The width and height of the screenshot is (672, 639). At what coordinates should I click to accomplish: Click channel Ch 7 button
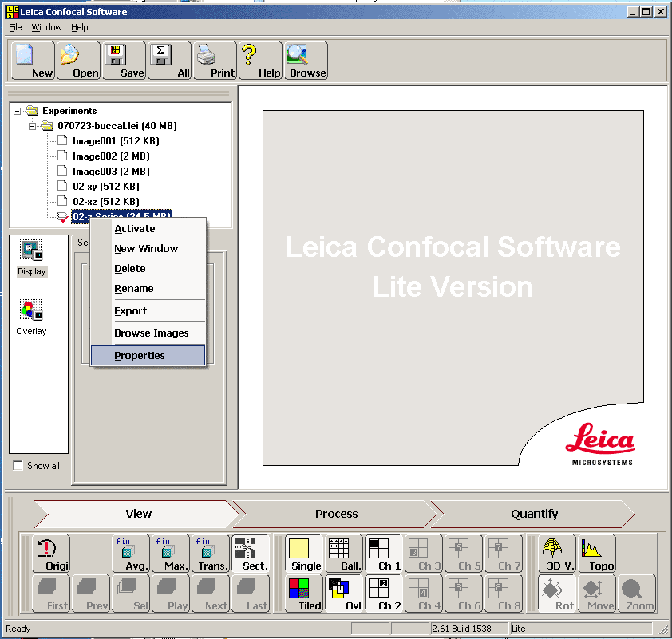[x=504, y=554]
